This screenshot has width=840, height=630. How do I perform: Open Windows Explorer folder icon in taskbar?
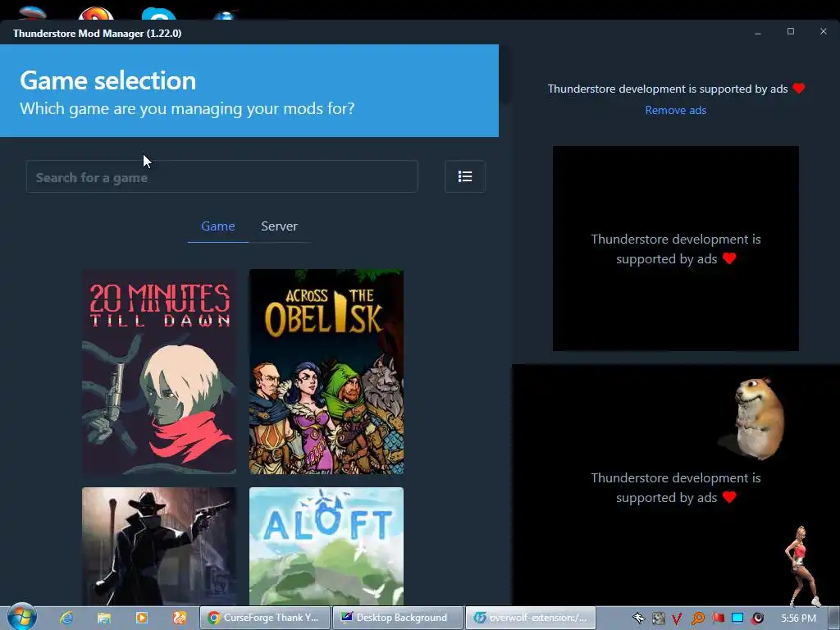(x=104, y=618)
